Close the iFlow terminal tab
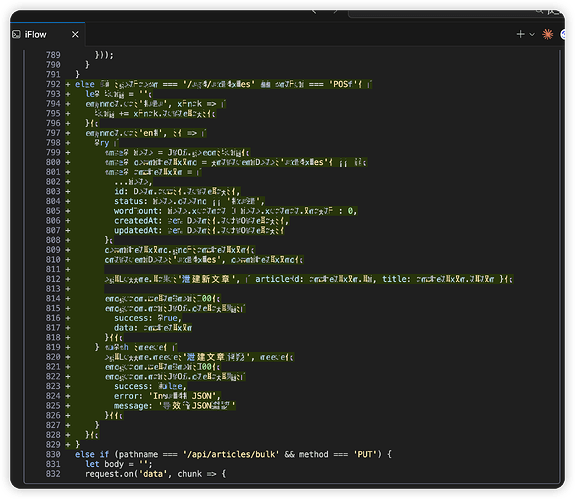Screen dimensions: 575x499 75,34
